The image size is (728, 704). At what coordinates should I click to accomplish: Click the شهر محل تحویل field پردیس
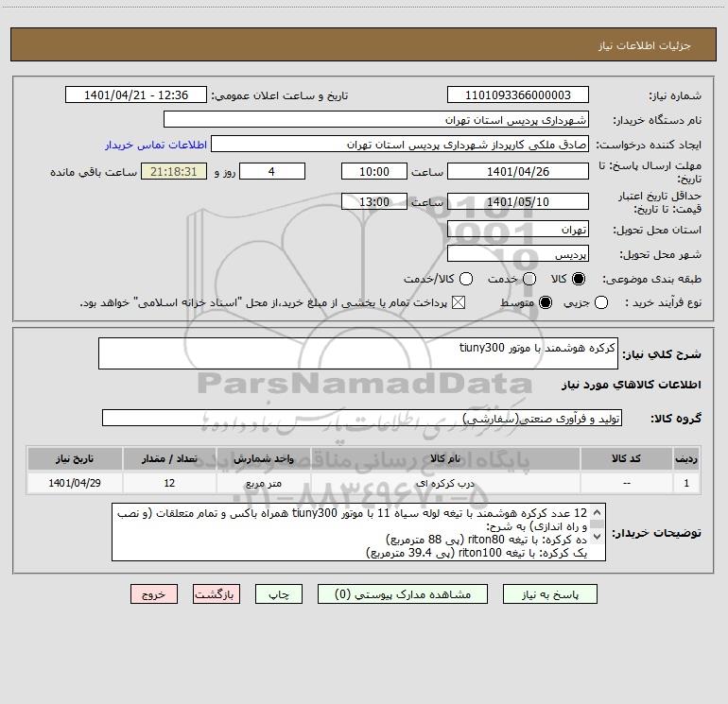point(518,253)
